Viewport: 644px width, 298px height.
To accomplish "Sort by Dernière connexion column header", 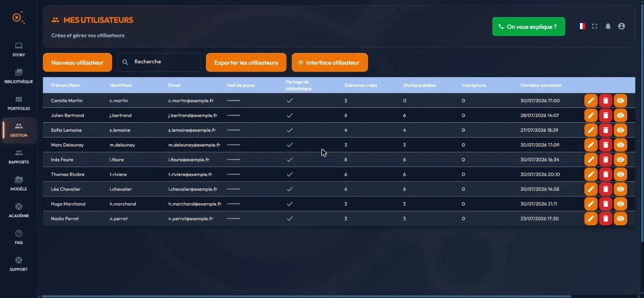I will (541, 85).
